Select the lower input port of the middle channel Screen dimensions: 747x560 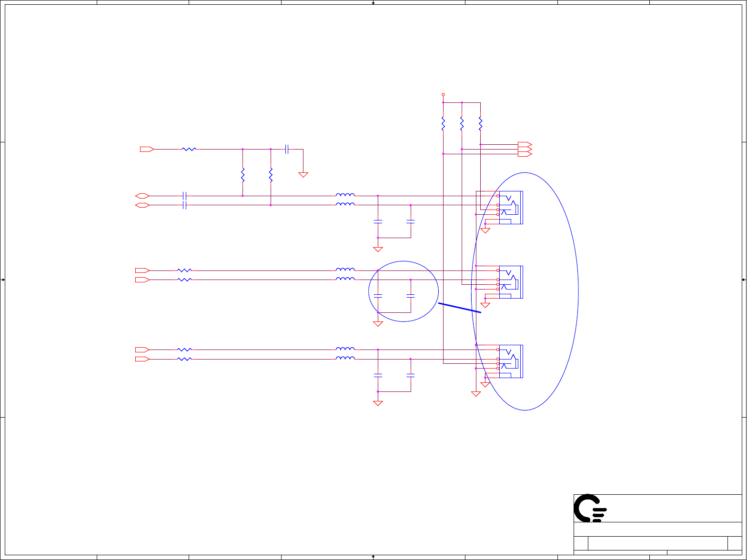(x=142, y=280)
